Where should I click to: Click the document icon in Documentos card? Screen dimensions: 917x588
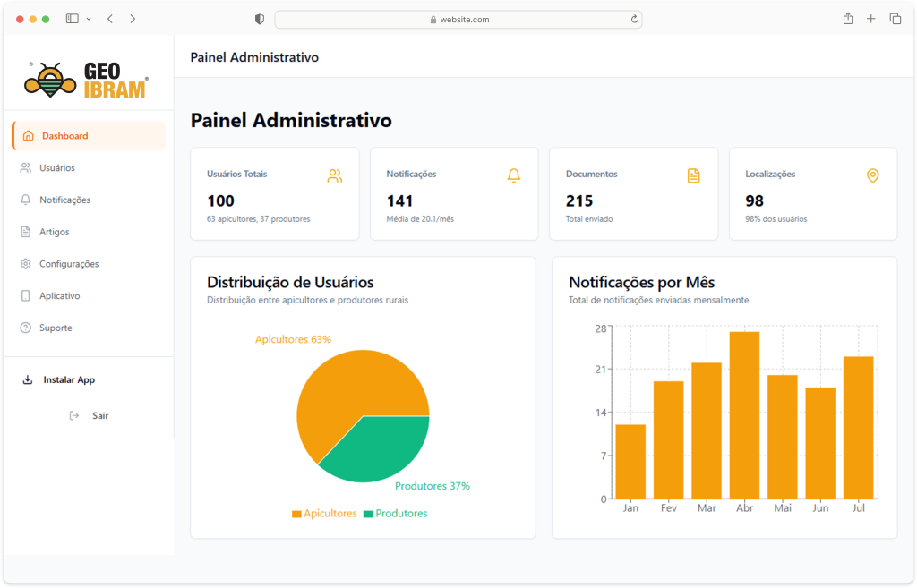tap(693, 176)
